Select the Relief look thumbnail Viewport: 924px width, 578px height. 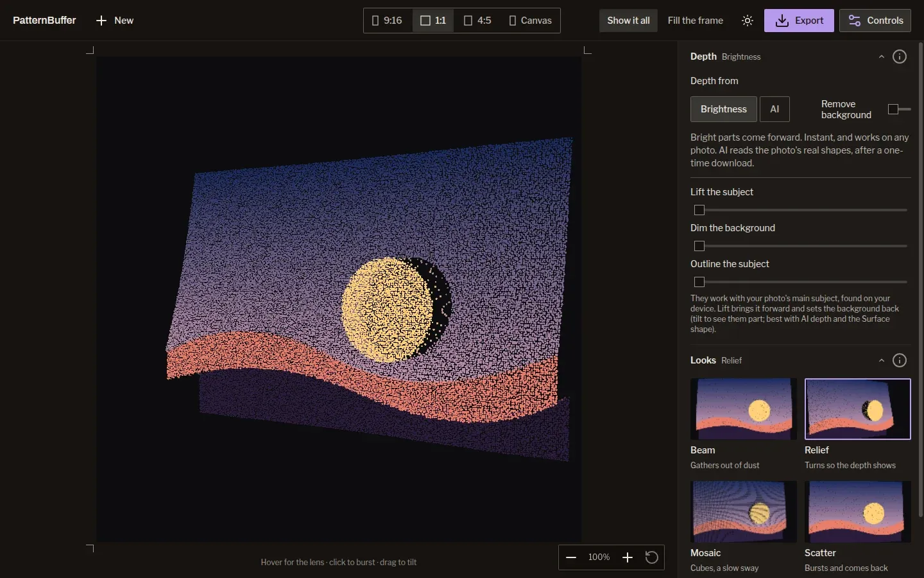(858, 409)
